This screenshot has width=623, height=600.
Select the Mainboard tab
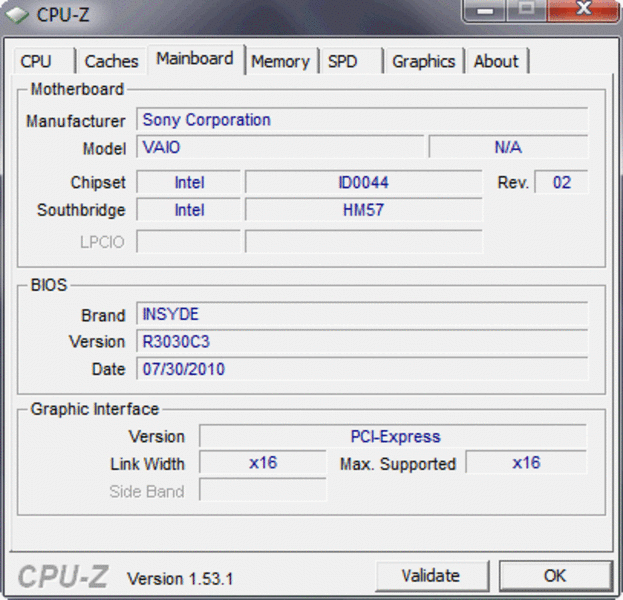(195, 59)
